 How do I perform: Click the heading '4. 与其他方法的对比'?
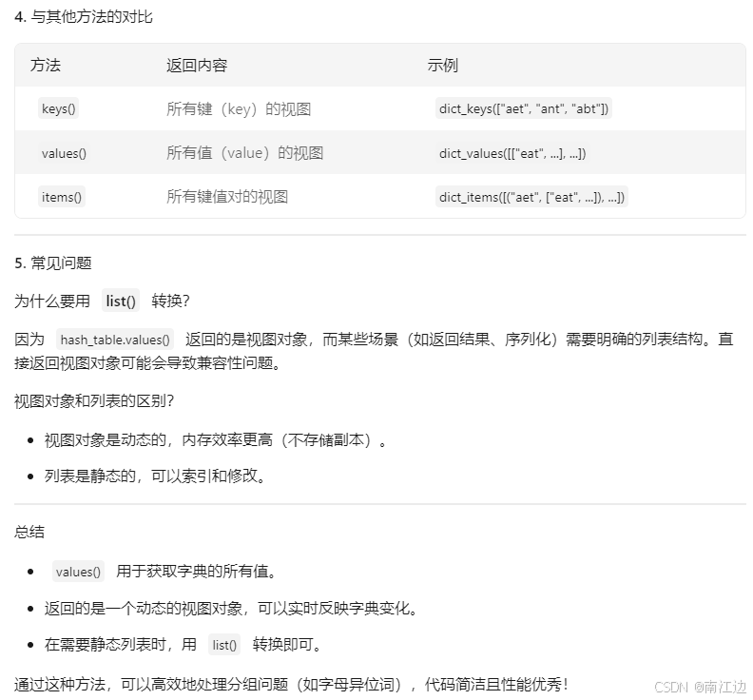(84, 17)
